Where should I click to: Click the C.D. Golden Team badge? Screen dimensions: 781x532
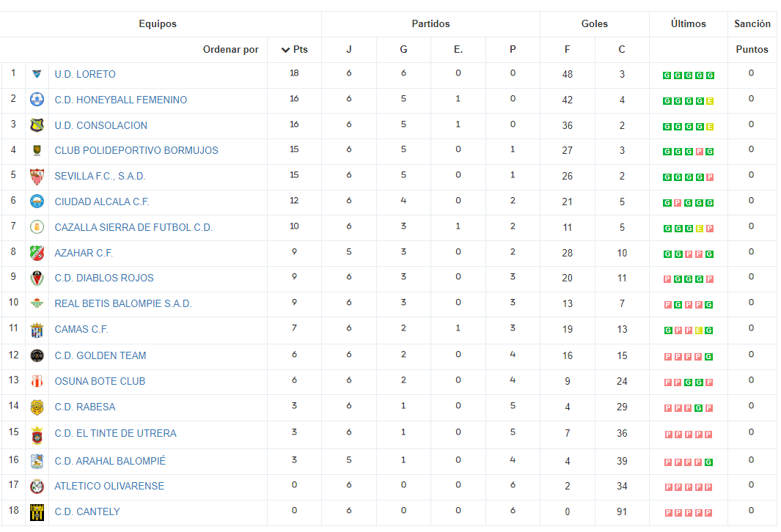click(x=37, y=355)
